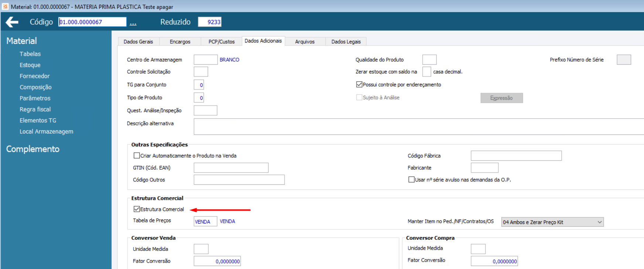Click the Prefixo Número de Série field
The height and width of the screenshot is (269, 644).
[x=624, y=59]
